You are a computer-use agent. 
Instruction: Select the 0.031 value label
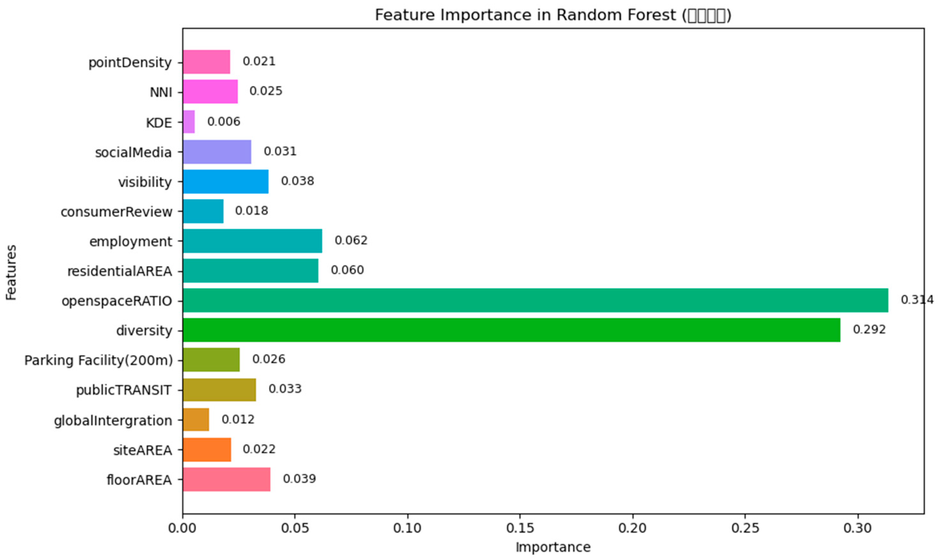[280, 151]
